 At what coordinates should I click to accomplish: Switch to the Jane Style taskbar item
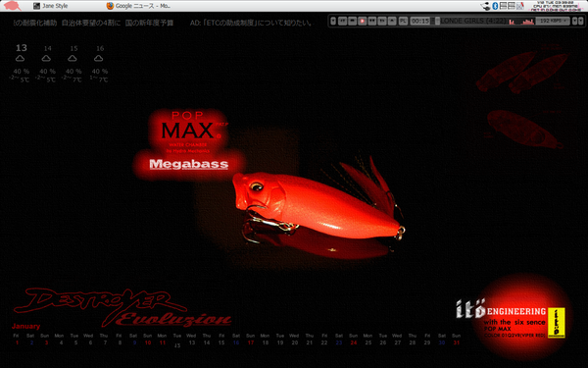click(x=51, y=6)
